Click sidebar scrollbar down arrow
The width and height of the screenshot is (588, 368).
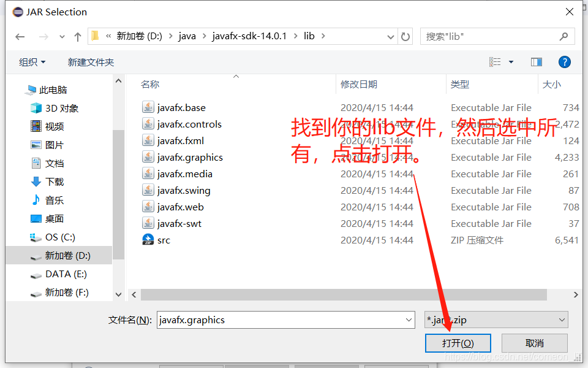tap(118, 295)
